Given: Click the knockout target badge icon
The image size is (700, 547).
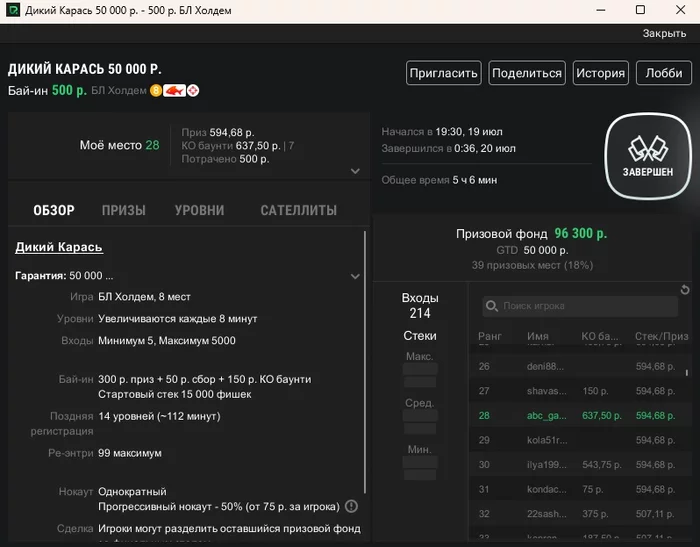Looking at the screenshot, I should 193,91.
